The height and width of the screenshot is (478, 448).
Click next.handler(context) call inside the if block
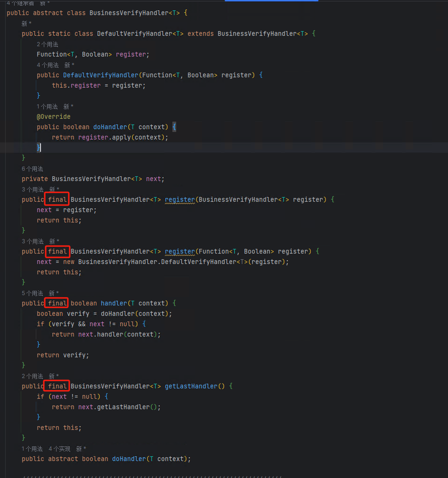pyautogui.click(x=118, y=334)
